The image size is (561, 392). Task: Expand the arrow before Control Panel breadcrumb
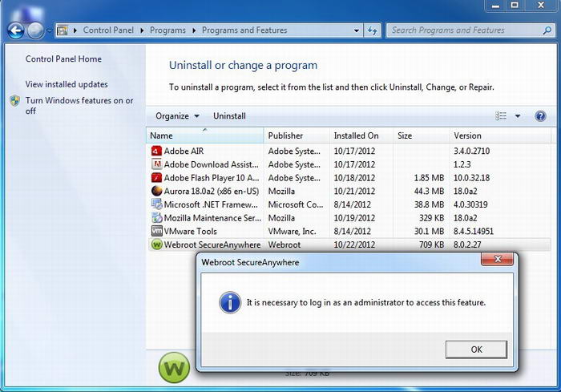(x=75, y=30)
